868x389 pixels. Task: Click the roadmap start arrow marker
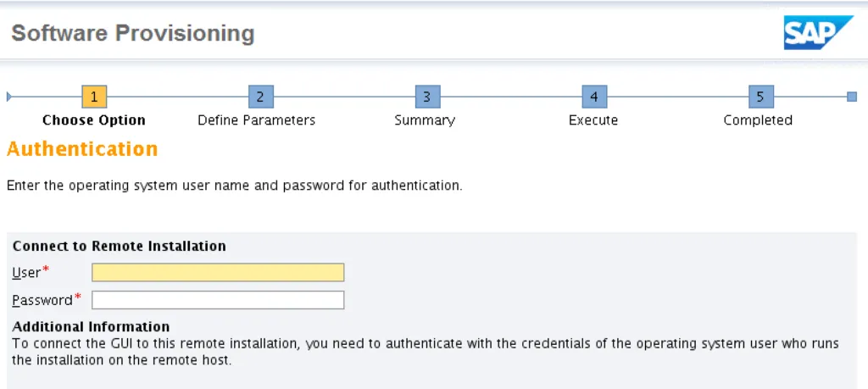(x=9, y=97)
